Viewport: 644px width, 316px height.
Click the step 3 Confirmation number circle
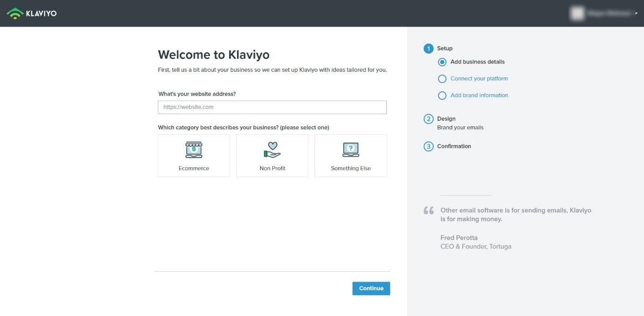(428, 146)
